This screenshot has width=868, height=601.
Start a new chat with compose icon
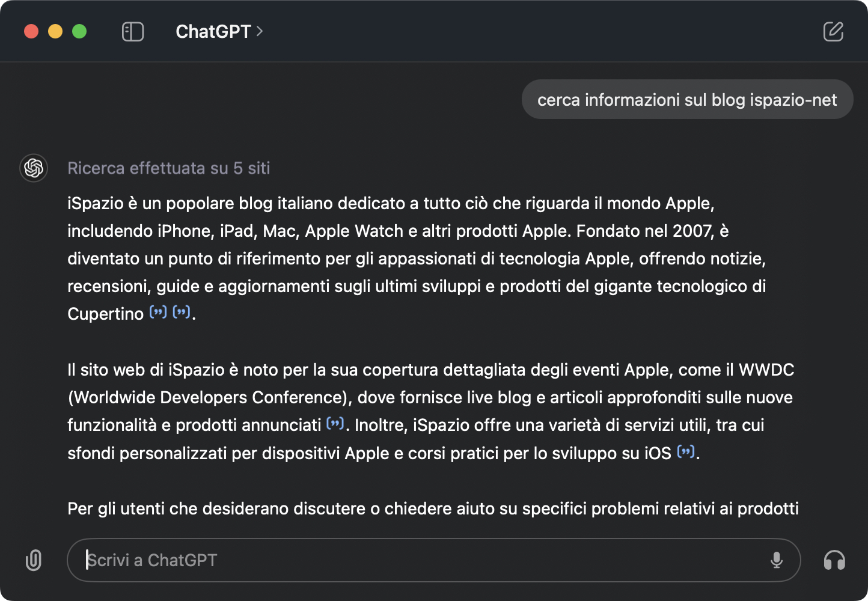[833, 31]
